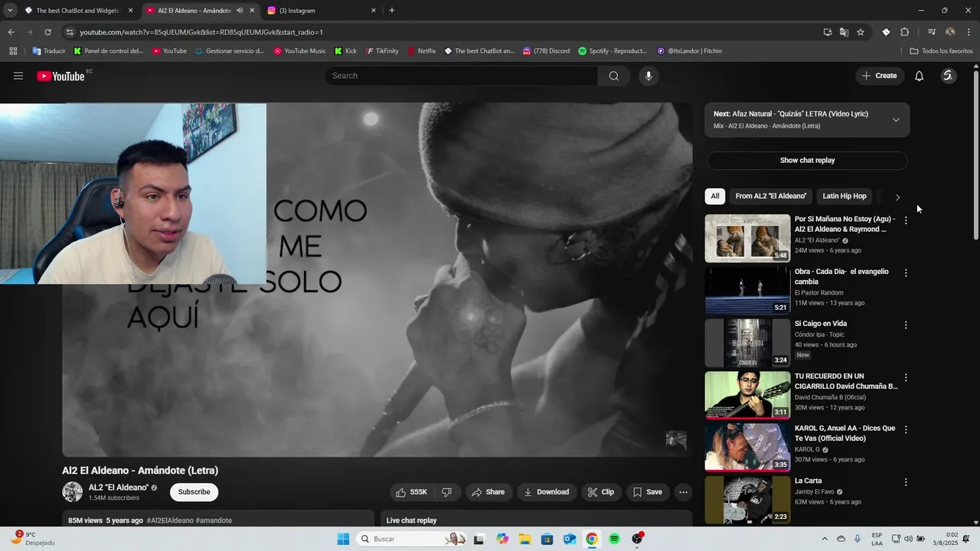Open options for KAROL G Dices Que Te Vas
Viewport: 980px width, 551px height.
(906, 430)
